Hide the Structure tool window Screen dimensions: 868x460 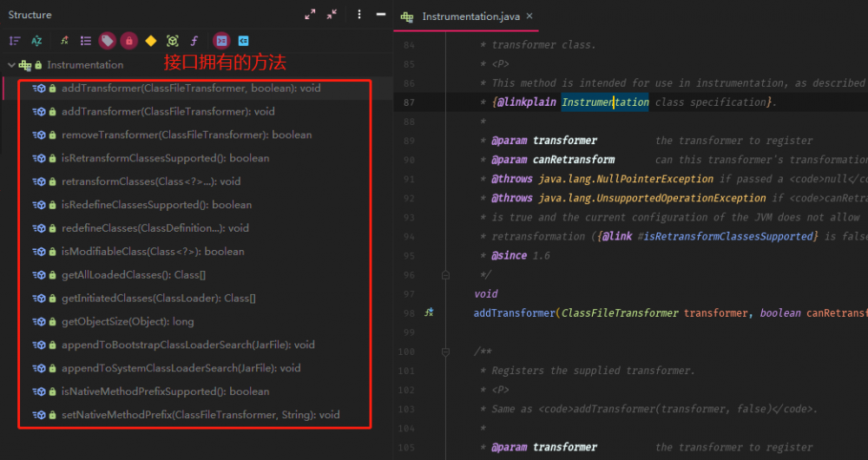click(380, 15)
